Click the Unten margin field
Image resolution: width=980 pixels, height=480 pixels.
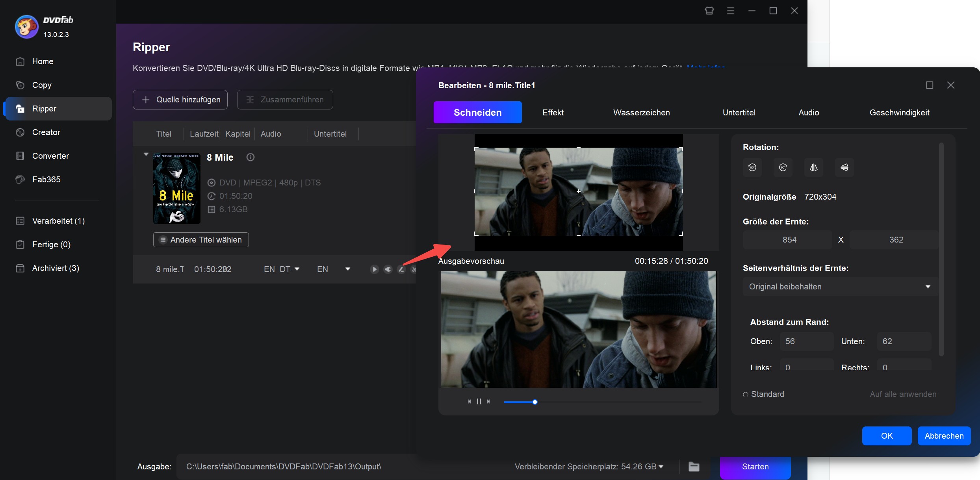[904, 341]
